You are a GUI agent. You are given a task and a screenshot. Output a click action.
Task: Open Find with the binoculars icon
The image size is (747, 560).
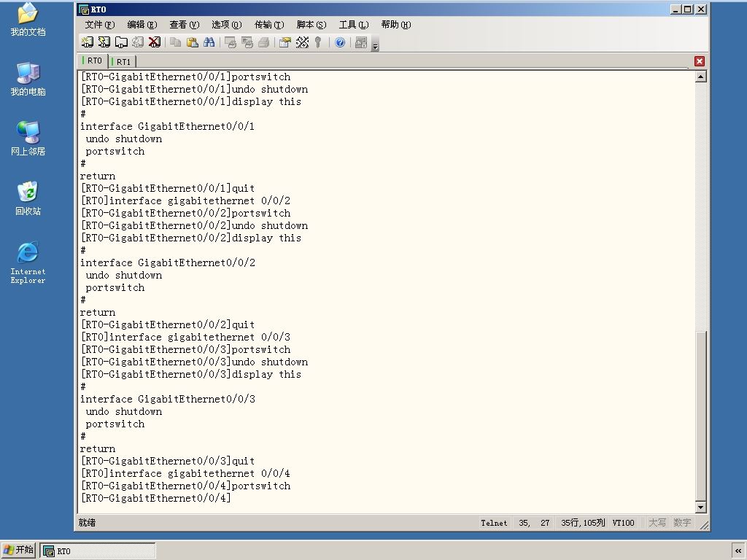point(209,42)
